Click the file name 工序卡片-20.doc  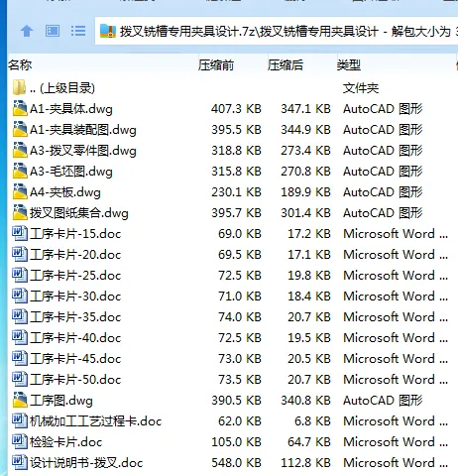(75, 255)
